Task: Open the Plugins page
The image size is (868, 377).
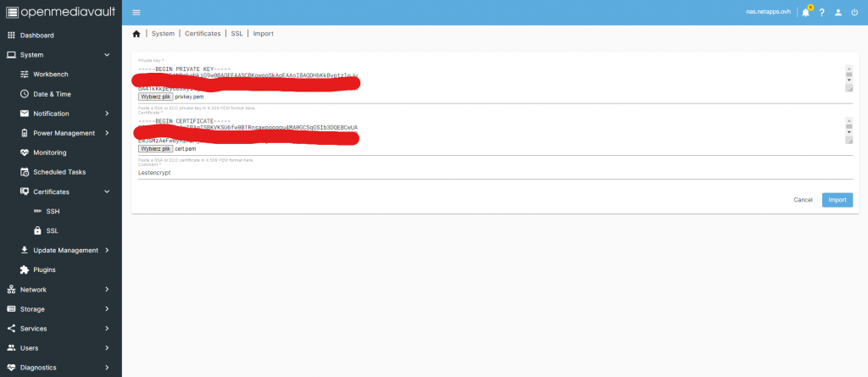Action: (x=44, y=269)
